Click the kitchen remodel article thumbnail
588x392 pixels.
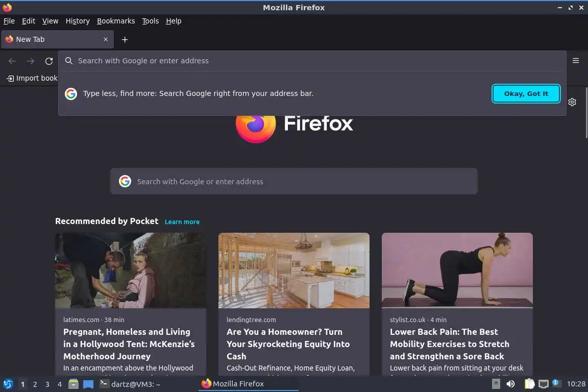pyautogui.click(x=293, y=271)
